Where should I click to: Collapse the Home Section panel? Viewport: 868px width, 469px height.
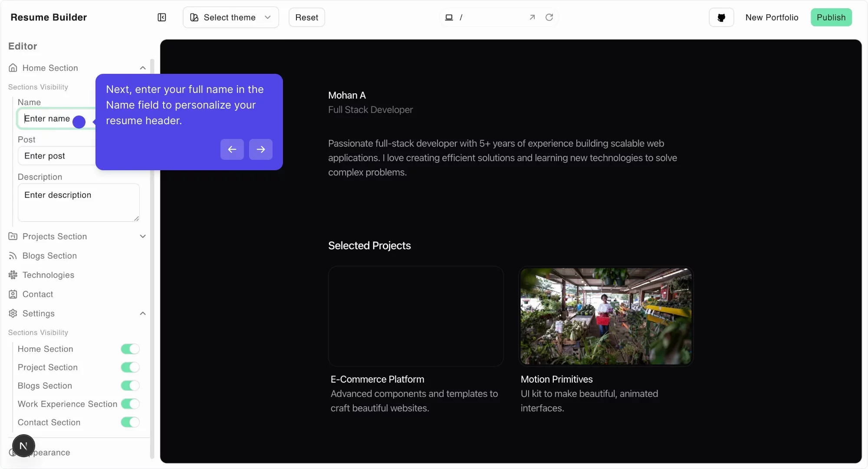(x=143, y=68)
